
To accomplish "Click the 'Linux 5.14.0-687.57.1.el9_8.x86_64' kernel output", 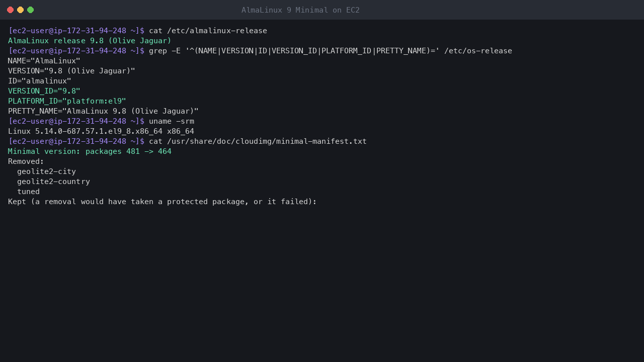I will [x=101, y=131].
